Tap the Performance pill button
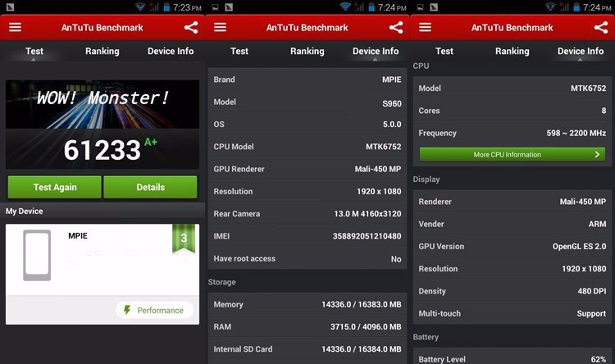This screenshot has height=364, width=615. point(154,310)
